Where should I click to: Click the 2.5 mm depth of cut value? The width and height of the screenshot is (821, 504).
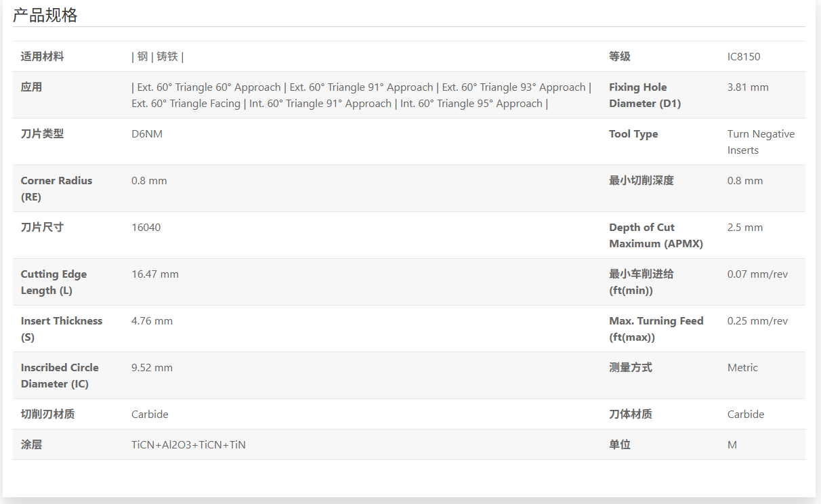(745, 228)
